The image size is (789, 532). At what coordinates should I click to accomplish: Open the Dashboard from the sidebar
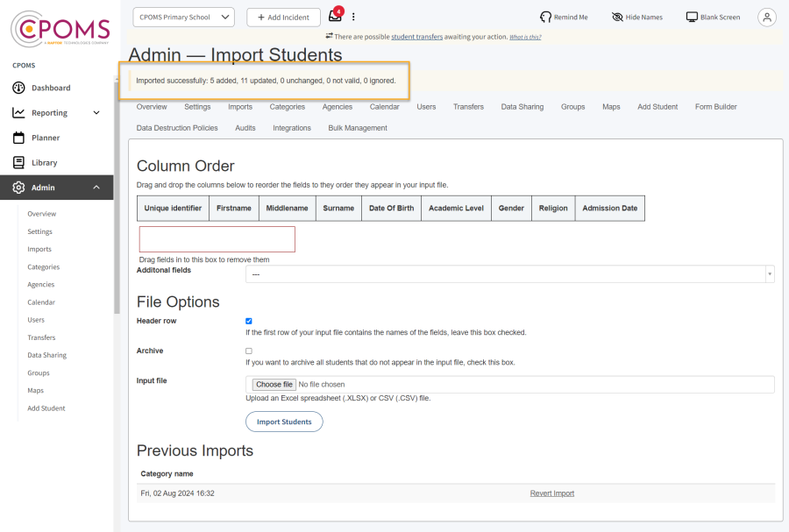point(19,87)
